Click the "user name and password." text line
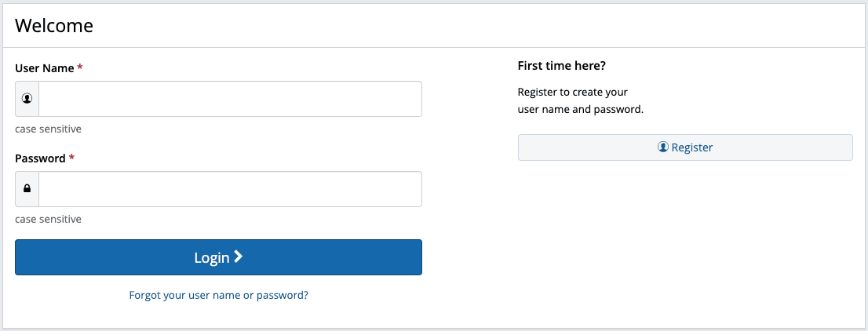This screenshot has height=331, width=868. pos(580,110)
